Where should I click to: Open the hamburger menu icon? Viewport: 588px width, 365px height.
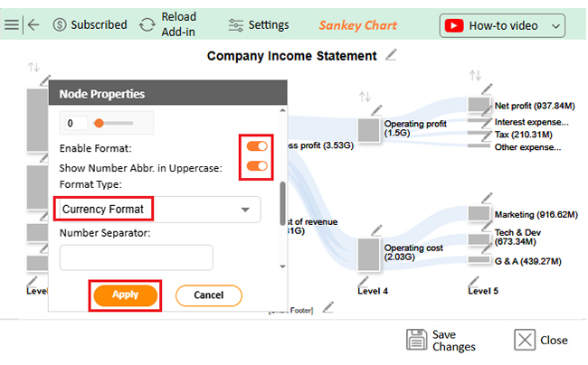(12, 24)
